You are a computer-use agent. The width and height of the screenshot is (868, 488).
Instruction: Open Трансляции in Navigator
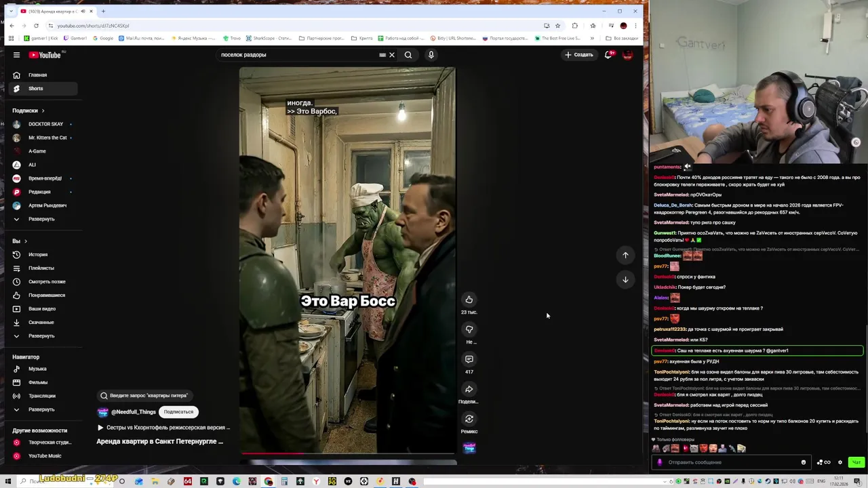(43, 396)
